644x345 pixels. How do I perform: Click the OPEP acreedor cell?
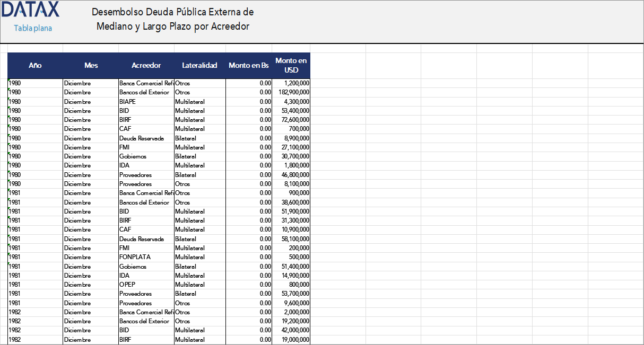click(127, 285)
